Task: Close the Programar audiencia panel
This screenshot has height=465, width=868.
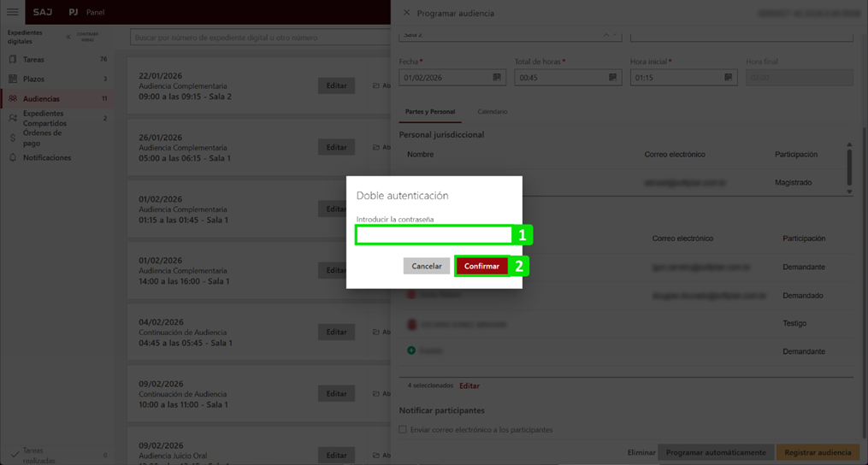Action: click(x=406, y=13)
